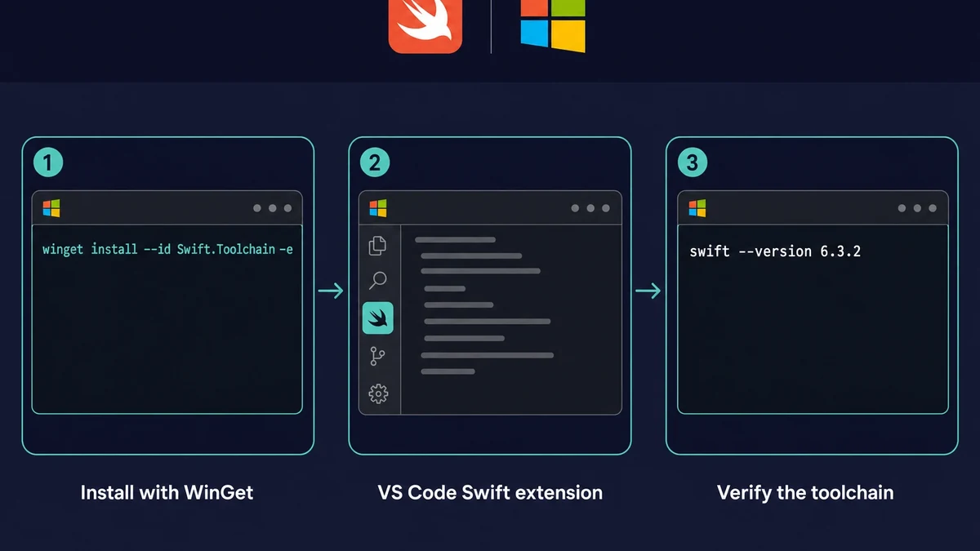Open the Explorer files icon in the VS Code sidebar

377,245
